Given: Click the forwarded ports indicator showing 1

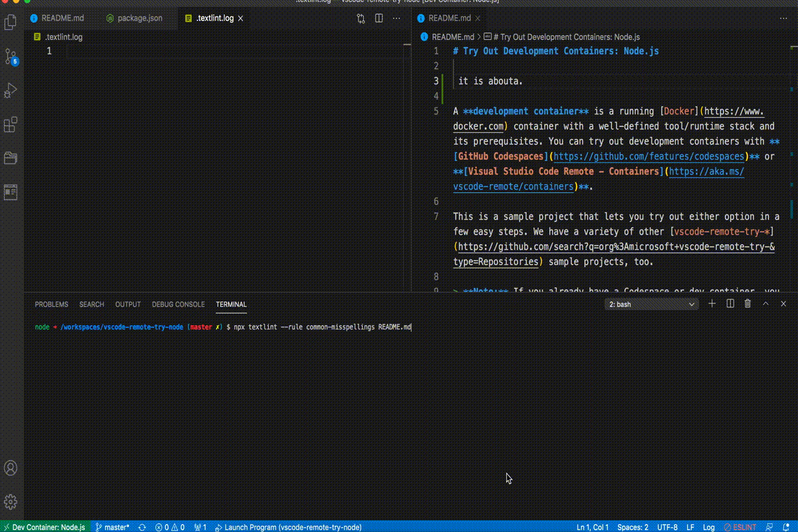Looking at the screenshot, I should [x=200, y=527].
